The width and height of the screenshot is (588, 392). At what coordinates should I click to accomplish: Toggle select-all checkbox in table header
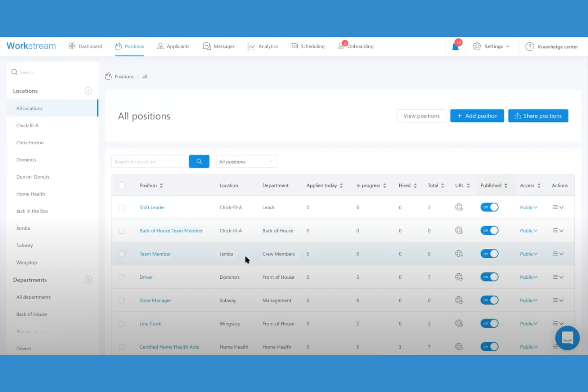click(x=122, y=185)
